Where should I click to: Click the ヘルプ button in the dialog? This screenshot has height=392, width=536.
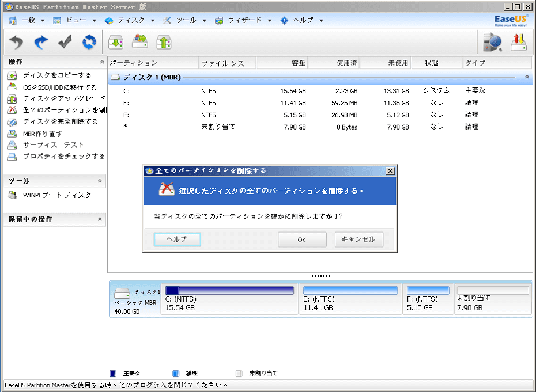177,239
